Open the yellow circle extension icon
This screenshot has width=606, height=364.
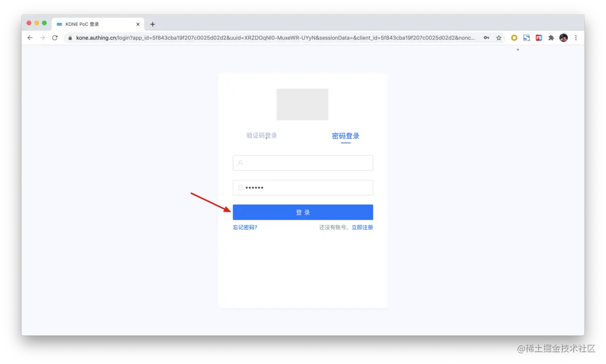click(514, 38)
